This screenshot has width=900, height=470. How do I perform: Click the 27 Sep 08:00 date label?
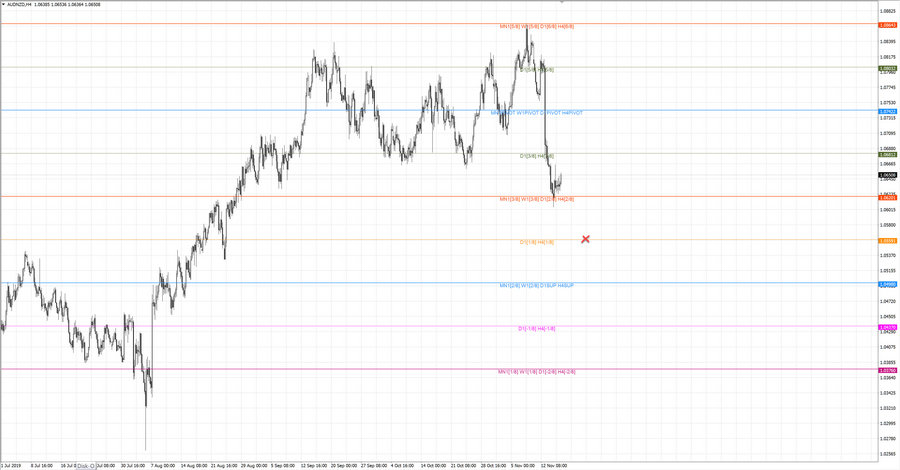pos(374,466)
